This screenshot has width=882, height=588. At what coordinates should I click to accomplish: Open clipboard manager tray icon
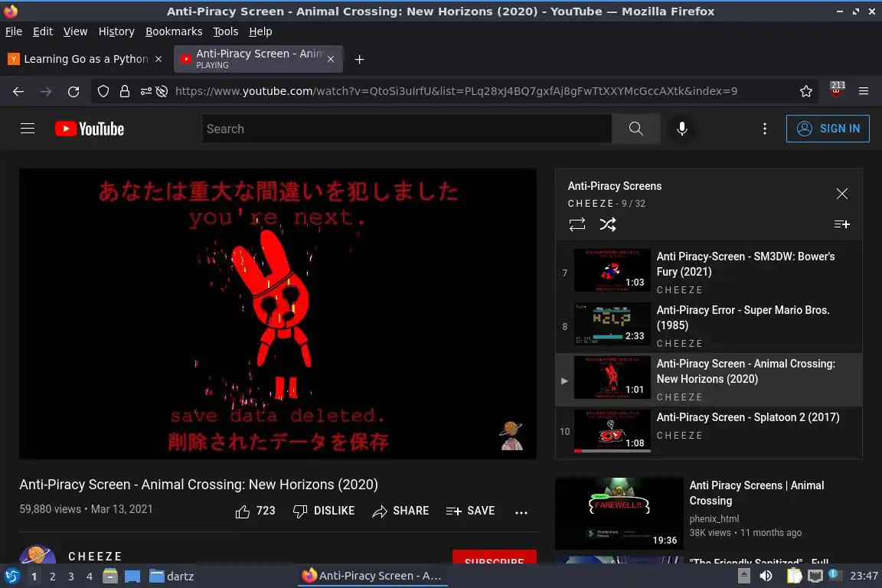click(x=794, y=576)
